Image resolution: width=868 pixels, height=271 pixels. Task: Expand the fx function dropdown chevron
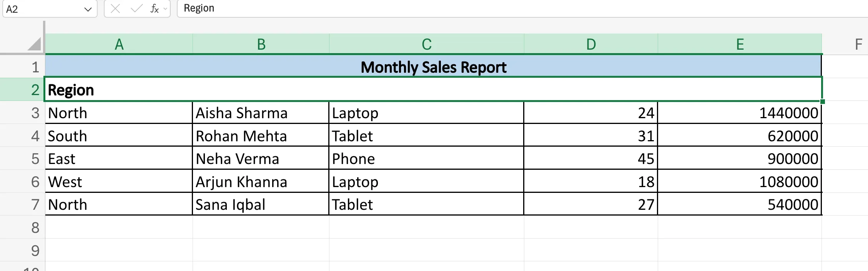pos(165,8)
